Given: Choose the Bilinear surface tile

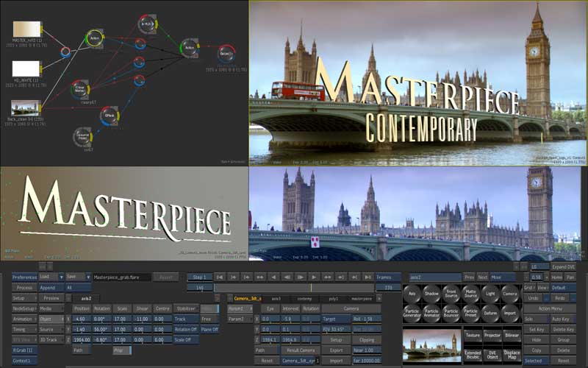Looking at the screenshot, I should coord(512,336).
